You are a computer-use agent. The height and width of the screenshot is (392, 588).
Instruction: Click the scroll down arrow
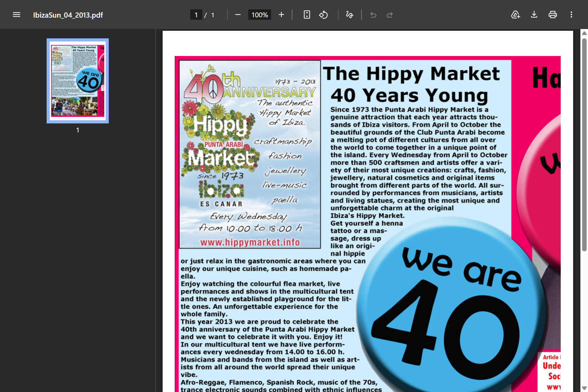click(584, 388)
